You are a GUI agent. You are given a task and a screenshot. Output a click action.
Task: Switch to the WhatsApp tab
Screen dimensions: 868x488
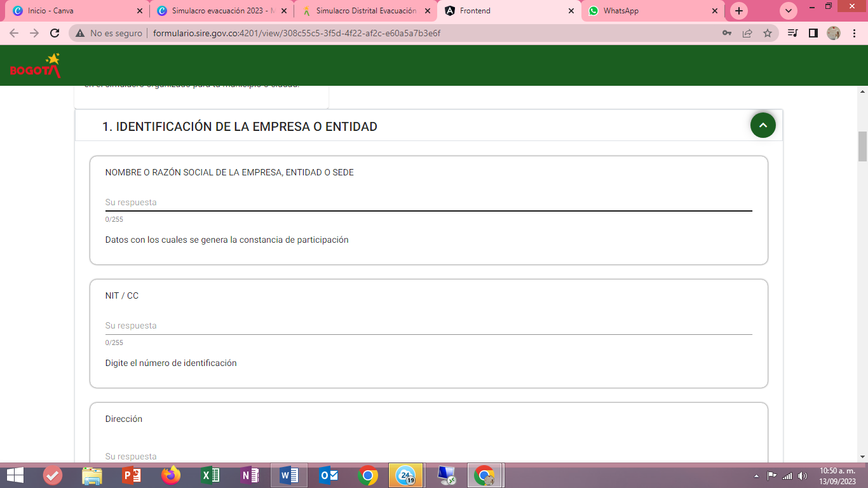(x=648, y=11)
